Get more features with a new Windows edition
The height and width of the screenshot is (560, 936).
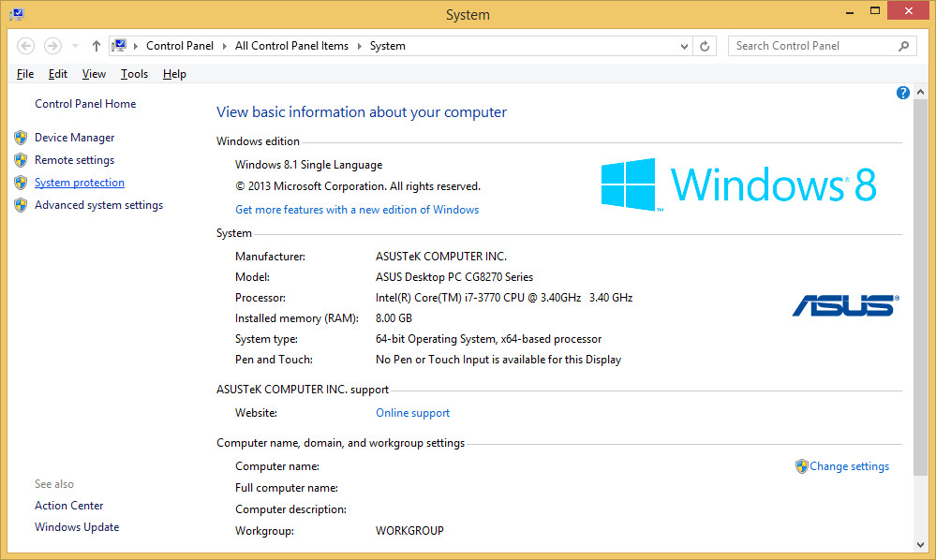click(x=357, y=210)
